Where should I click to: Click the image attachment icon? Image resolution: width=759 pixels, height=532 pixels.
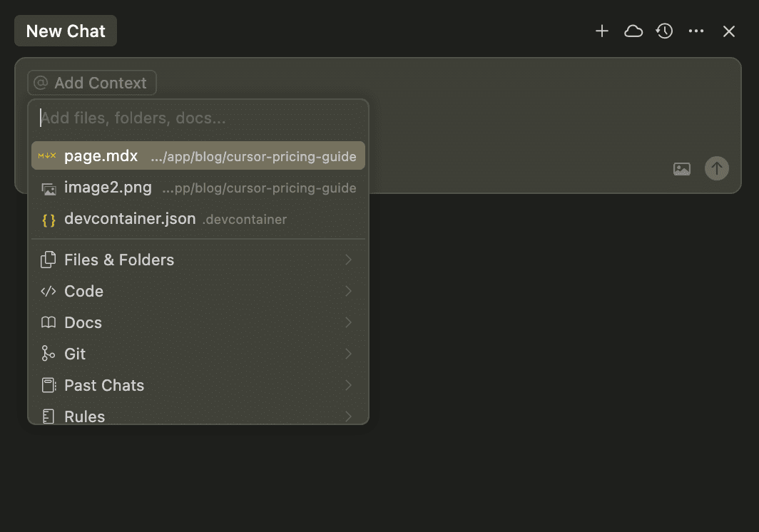[682, 169]
